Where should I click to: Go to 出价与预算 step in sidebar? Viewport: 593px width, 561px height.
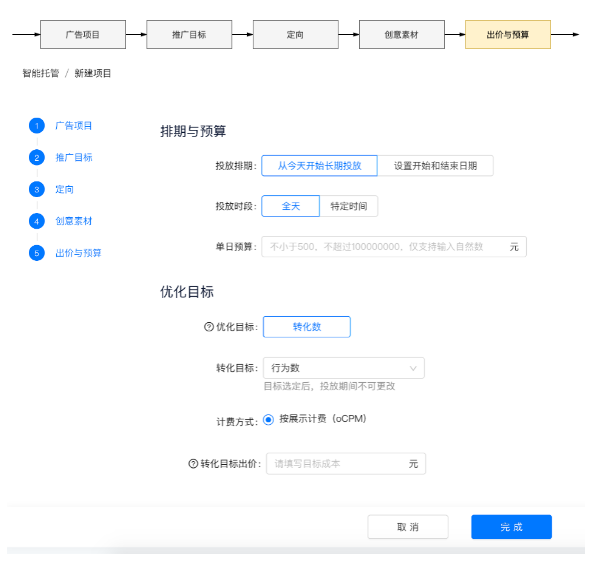(x=78, y=253)
